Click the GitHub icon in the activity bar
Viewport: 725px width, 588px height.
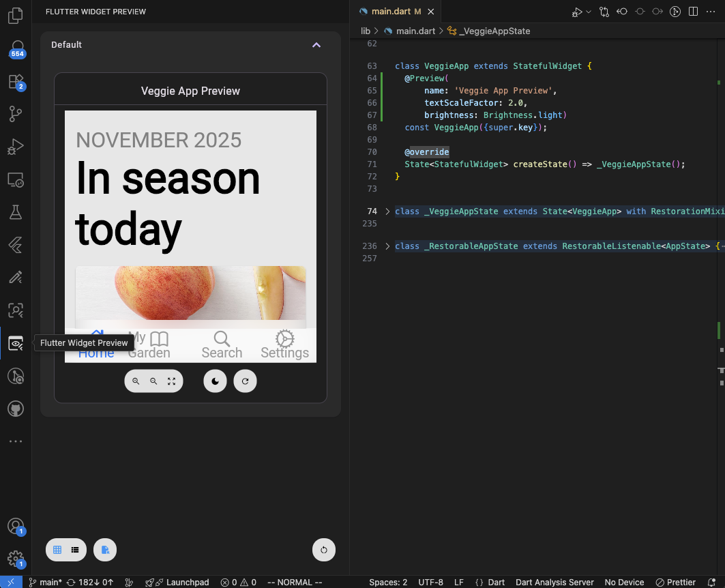16,409
